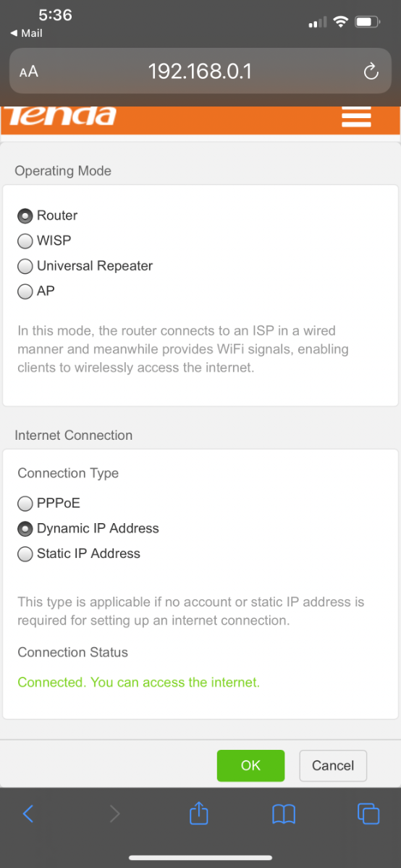Viewport: 401px width, 868px height.
Task: Choose Universal Repeater mode
Action: click(x=85, y=266)
